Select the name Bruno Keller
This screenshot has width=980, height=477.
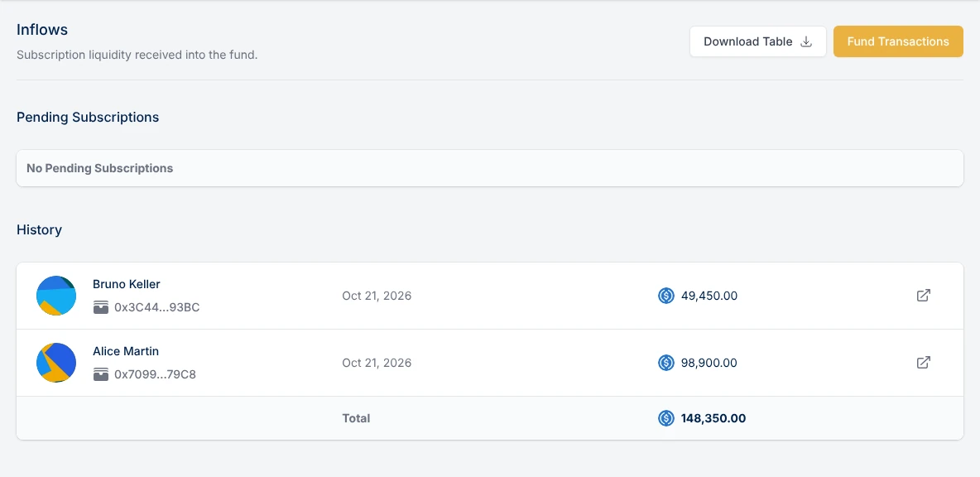pos(127,284)
